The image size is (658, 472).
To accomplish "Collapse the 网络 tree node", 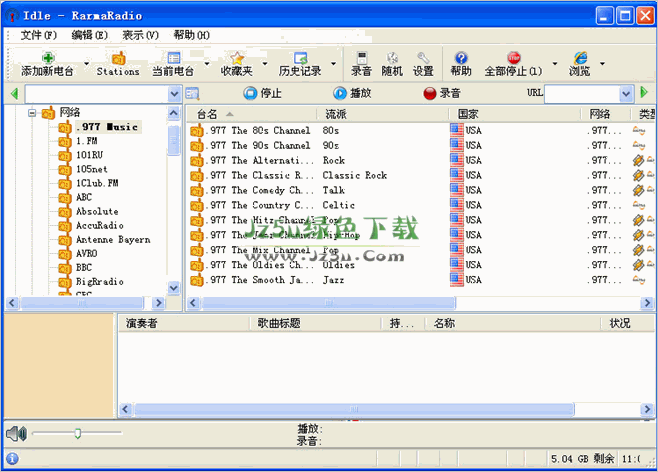I will pos(32,113).
